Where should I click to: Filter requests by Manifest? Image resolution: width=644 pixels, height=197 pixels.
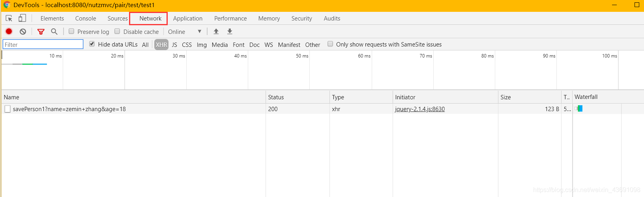(x=289, y=45)
